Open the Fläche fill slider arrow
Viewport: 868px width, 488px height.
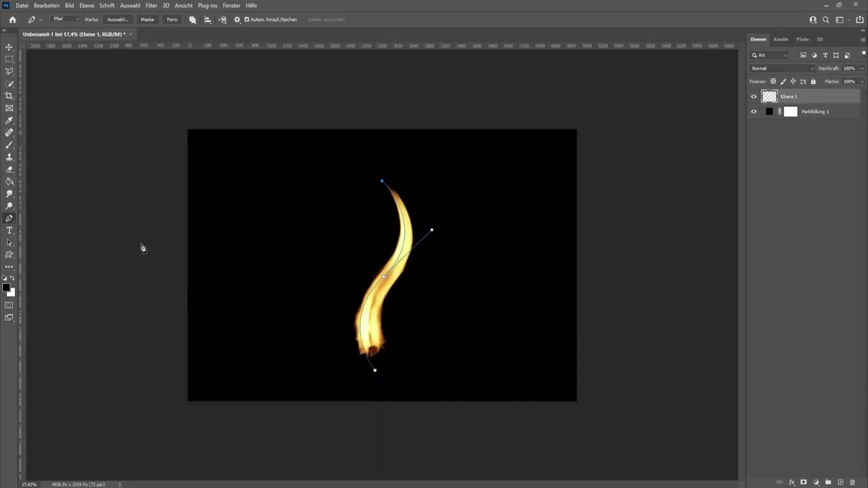click(x=862, y=81)
